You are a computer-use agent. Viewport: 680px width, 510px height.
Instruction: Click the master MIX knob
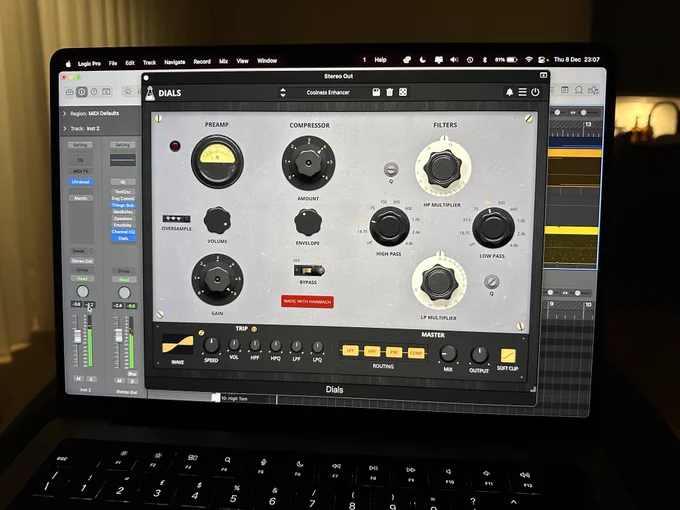[448, 354]
